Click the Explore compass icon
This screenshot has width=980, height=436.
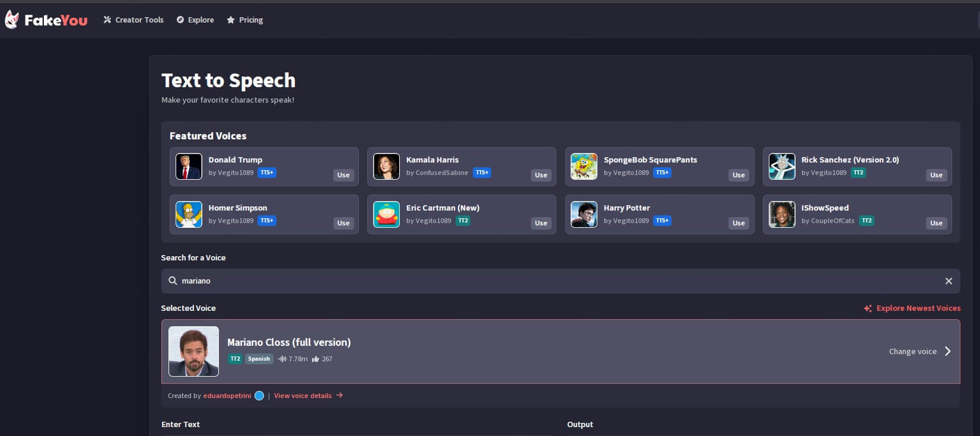click(180, 20)
